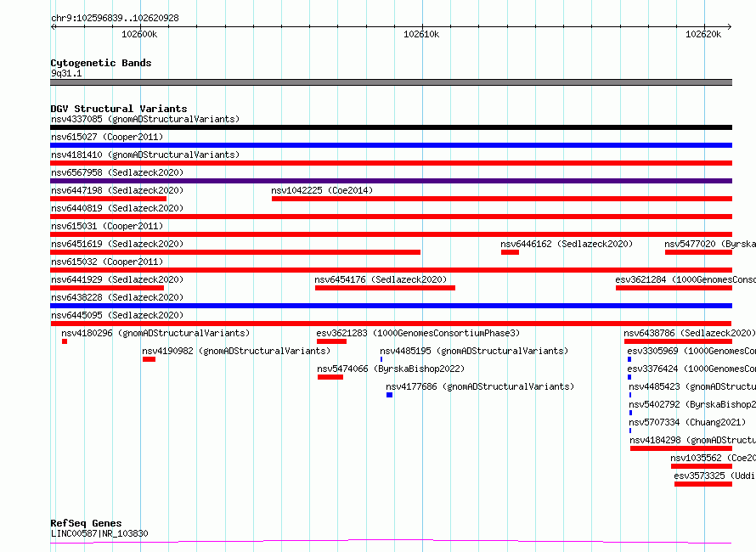Click the nsv1035562 variant label
756x552 pixels.
coord(713,458)
